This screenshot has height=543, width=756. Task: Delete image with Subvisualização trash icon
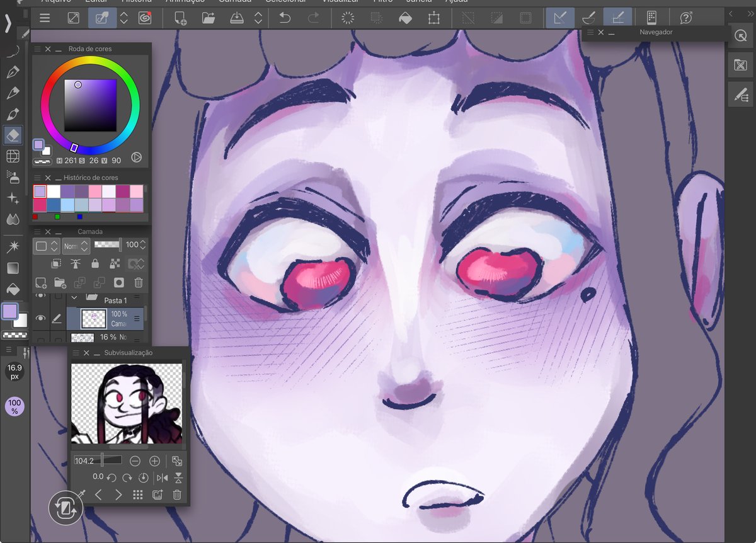(x=178, y=495)
